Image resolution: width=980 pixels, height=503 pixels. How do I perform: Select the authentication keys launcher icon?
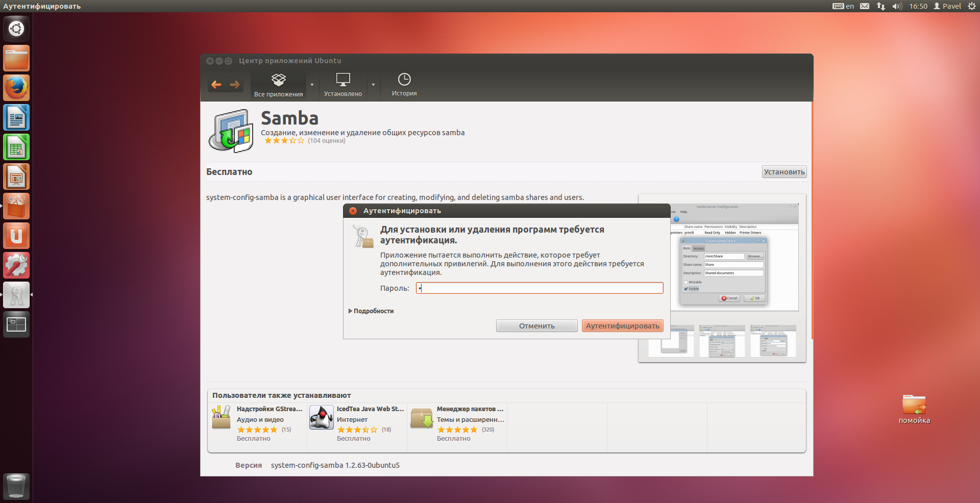point(16,295)
